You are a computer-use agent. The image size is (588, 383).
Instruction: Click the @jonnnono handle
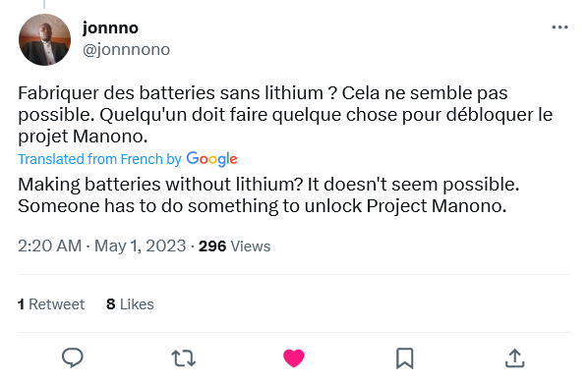126,49
